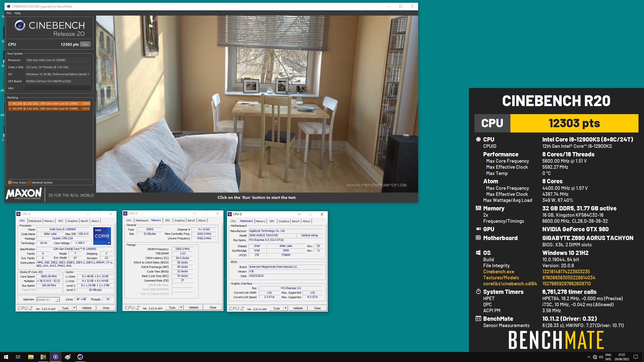Screen dimensions: 644x362
Task: Open File Explorer from taskbar
Action: point(31,357)
